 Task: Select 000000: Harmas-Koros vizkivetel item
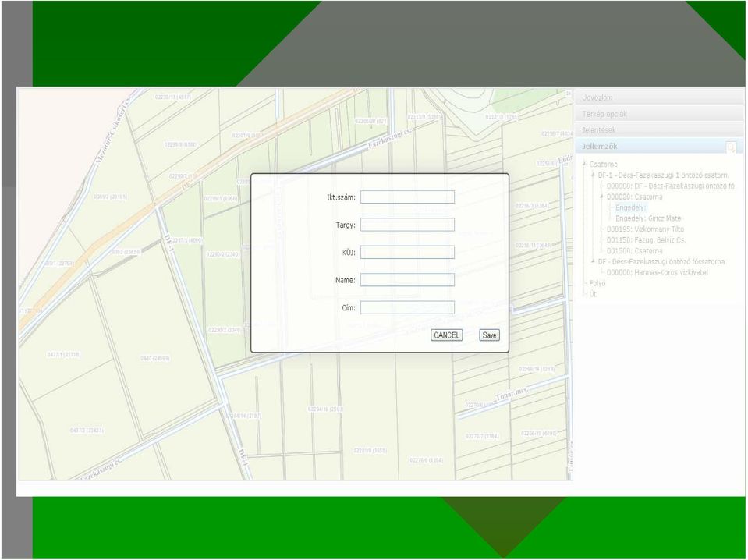pos(657,272)
